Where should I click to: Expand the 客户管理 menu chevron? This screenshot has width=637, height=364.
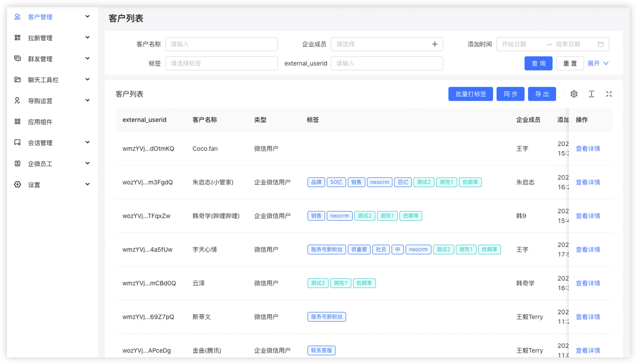(x=88, y=16)
